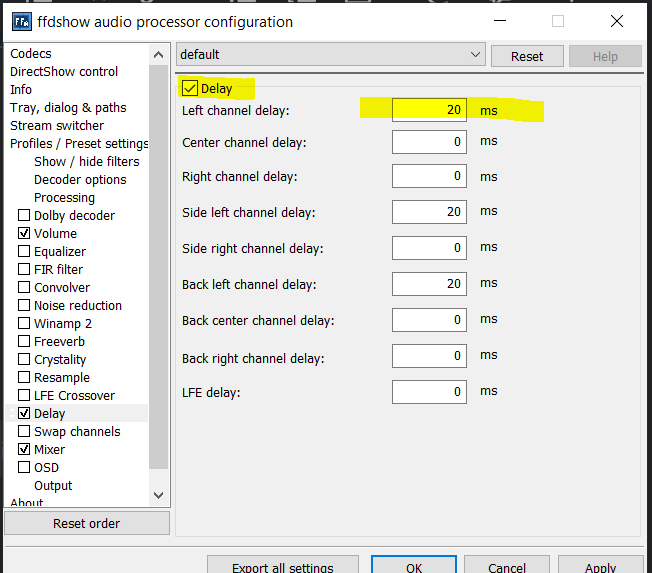Click the Help button
This screenshot has height=573, width=652.
point(605,56)
